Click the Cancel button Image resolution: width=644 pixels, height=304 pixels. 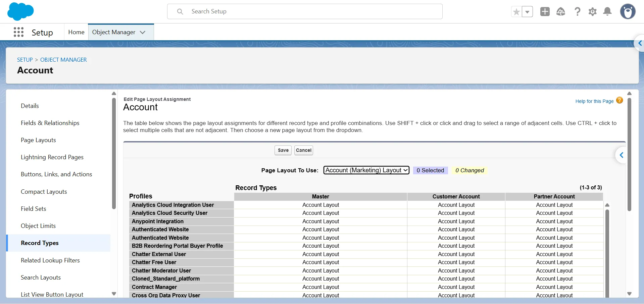click(304, 150)
